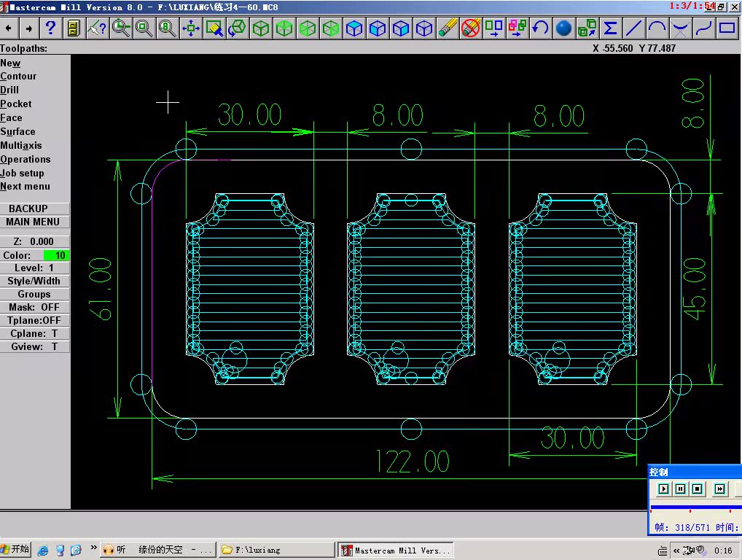
Task: Click the Sigma icon
Action: tap(611, 28)
